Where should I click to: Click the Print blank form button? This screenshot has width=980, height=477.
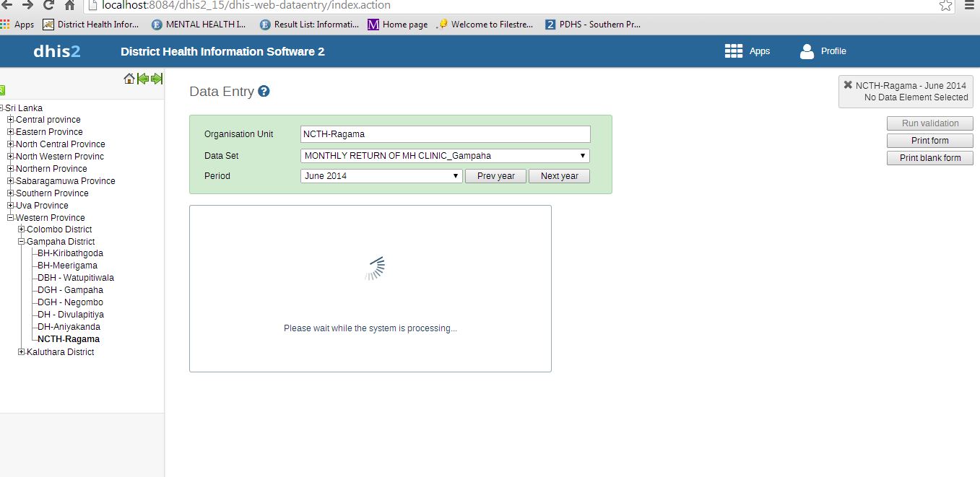(x=930, y=158)
